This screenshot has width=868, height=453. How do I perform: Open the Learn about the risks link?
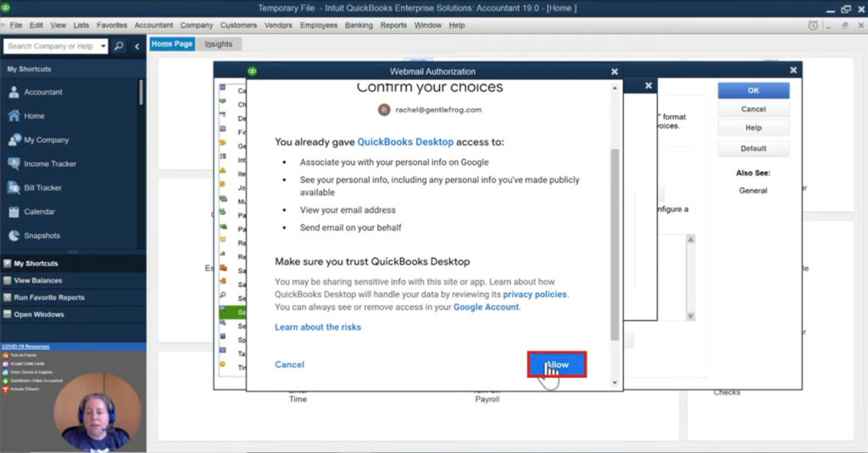click(x=318, y=327)
